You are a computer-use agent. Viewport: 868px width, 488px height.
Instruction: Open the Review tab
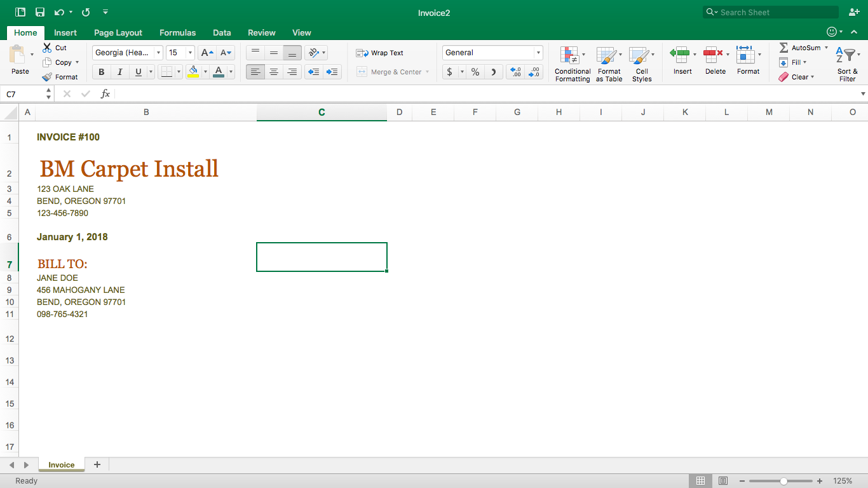point(262,32)
